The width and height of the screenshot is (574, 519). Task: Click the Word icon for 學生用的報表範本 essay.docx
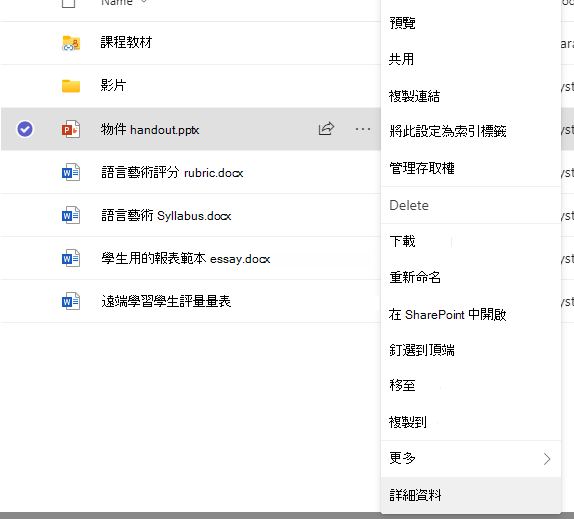71,258
